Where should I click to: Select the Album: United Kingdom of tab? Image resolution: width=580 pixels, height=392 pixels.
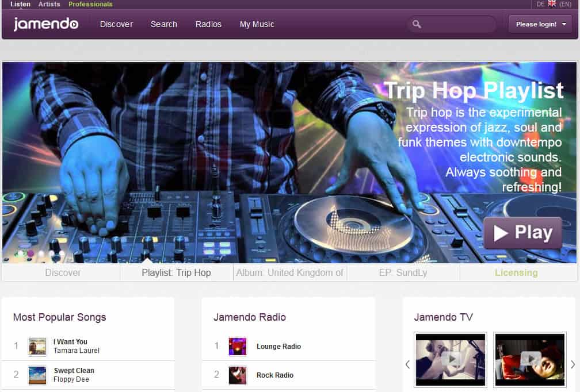pos(290,272)
